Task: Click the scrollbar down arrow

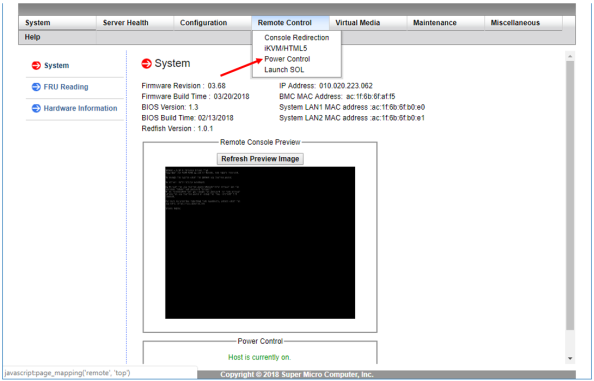Action: click(x=570, y=358)
